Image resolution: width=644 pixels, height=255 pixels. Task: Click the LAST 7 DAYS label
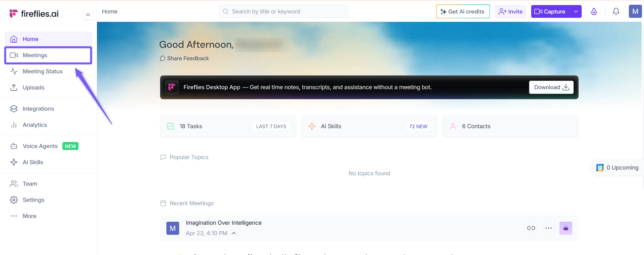click(x=271, y=126)
